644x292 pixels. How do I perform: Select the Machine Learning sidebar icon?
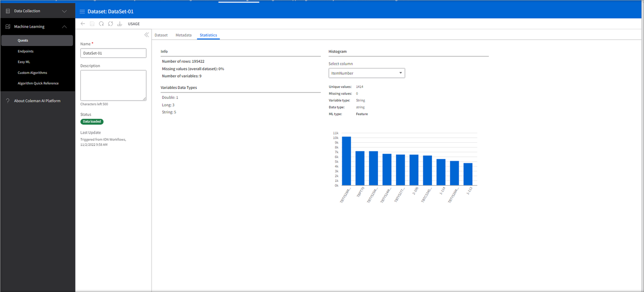click(x=7, y=26)
